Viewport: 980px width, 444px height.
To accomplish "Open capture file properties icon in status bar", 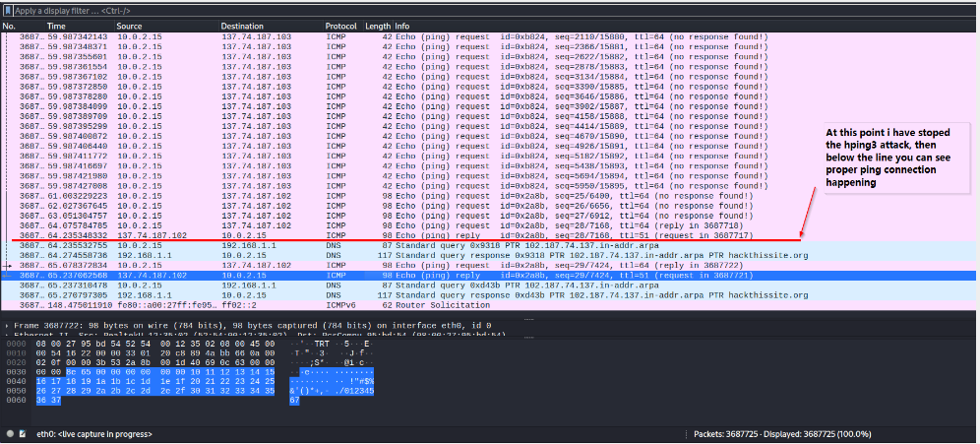I will (23, 434).
